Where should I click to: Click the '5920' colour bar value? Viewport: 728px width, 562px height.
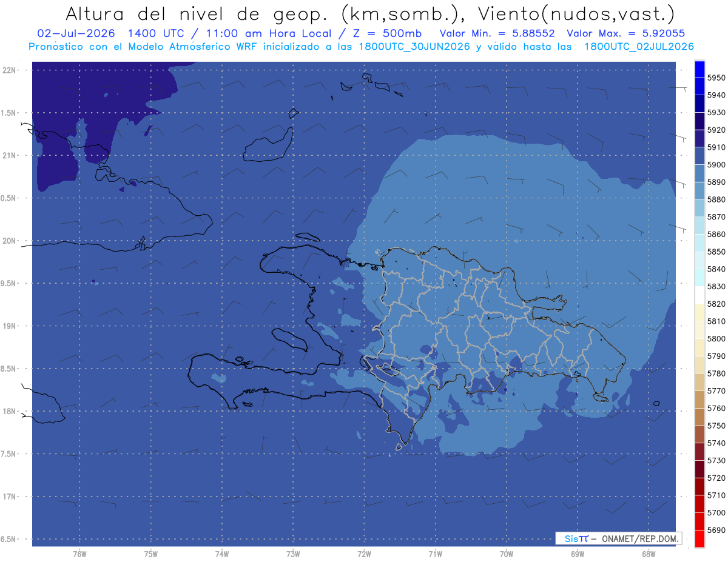pos(716,130)
